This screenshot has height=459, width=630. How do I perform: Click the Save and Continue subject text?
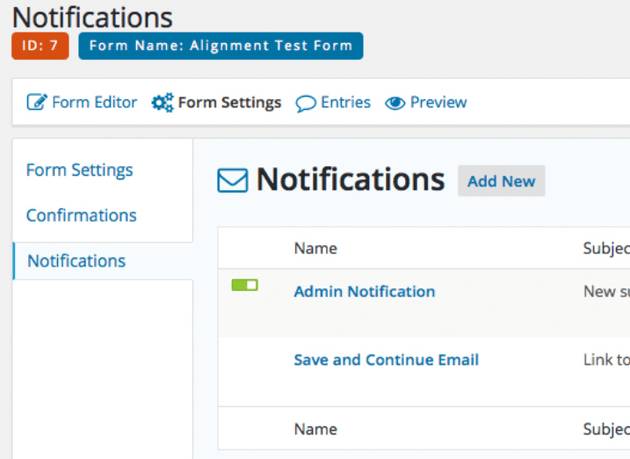tap(607, 360)
